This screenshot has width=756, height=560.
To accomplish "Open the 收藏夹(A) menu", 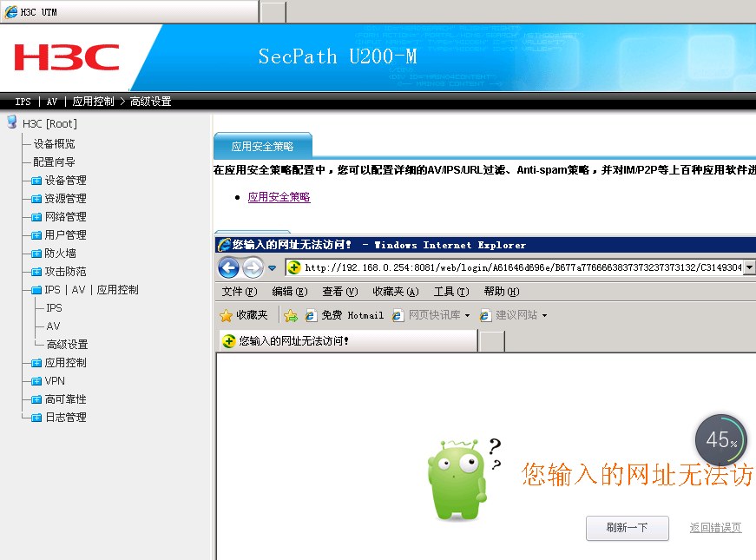I will [395, 292].
